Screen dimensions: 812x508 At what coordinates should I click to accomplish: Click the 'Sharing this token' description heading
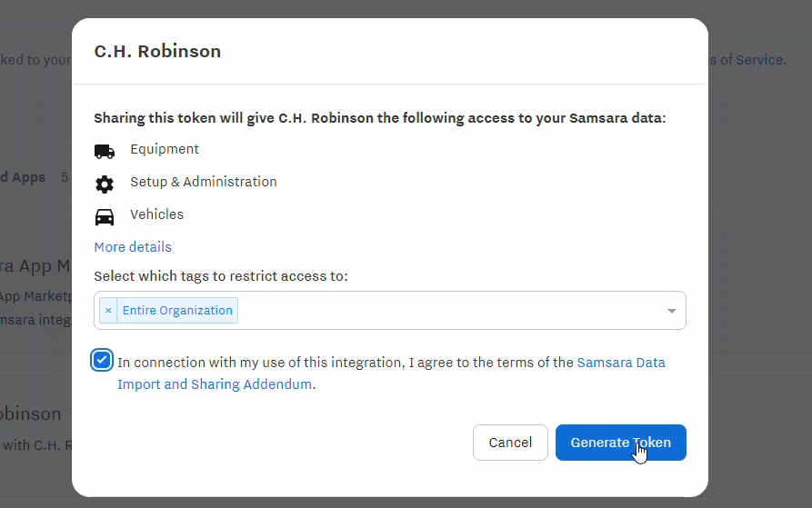[x=380, y=118]
